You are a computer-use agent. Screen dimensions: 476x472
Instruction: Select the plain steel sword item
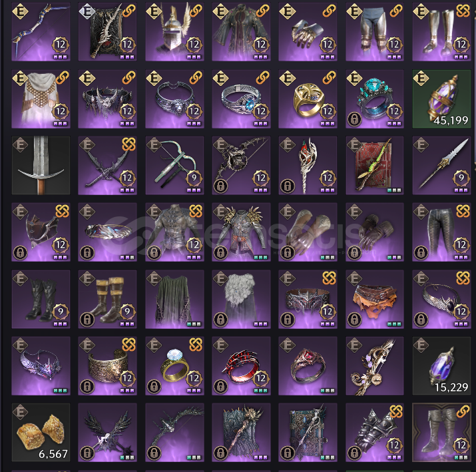41,165
